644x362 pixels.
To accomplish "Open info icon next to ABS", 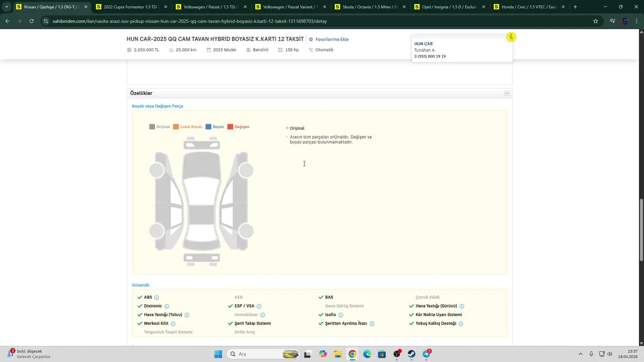I will 156,298.
